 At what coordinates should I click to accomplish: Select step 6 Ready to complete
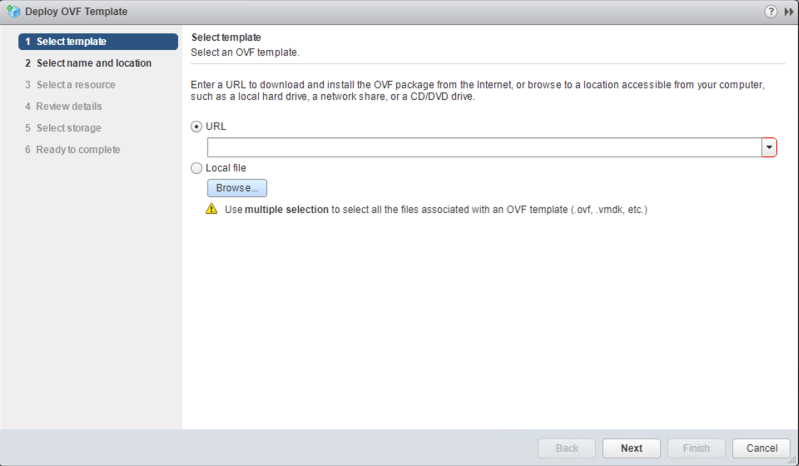click(72, 150)
